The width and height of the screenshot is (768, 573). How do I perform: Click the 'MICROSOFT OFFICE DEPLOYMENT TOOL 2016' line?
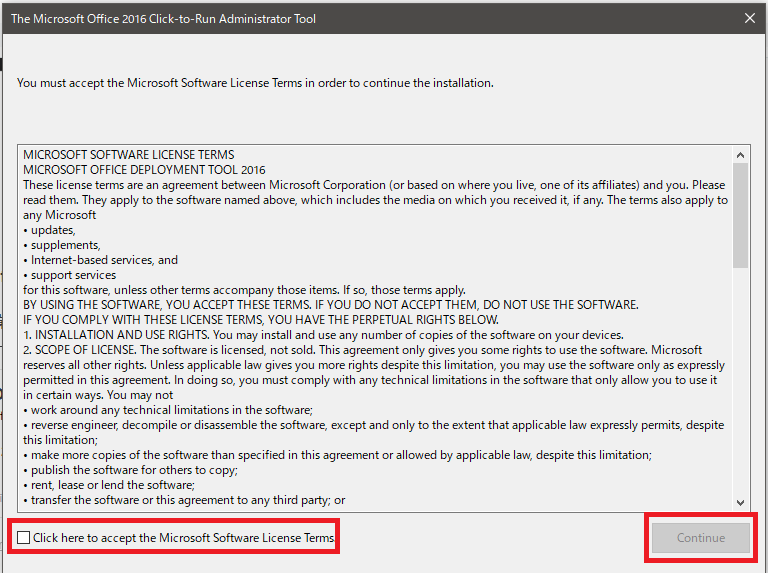(144, 170)
